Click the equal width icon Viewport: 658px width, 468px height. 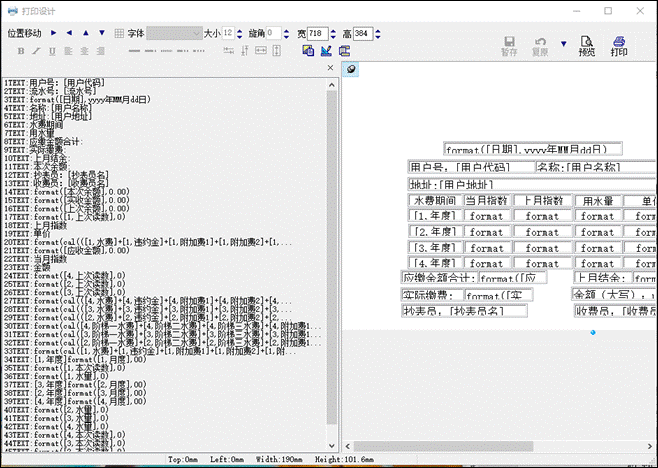pyautogui.click(x=261, y=51)
